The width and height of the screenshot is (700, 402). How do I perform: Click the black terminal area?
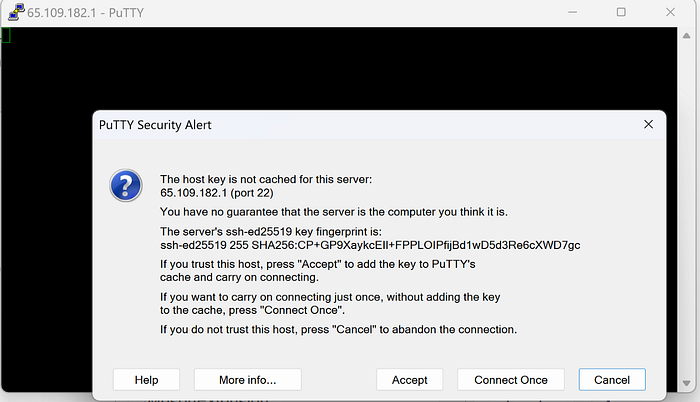pos(350,70)
